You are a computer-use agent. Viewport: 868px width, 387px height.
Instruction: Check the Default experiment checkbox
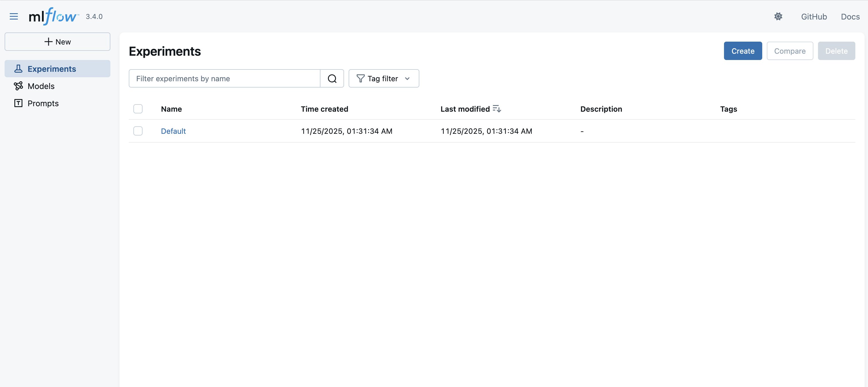[138, 131]
